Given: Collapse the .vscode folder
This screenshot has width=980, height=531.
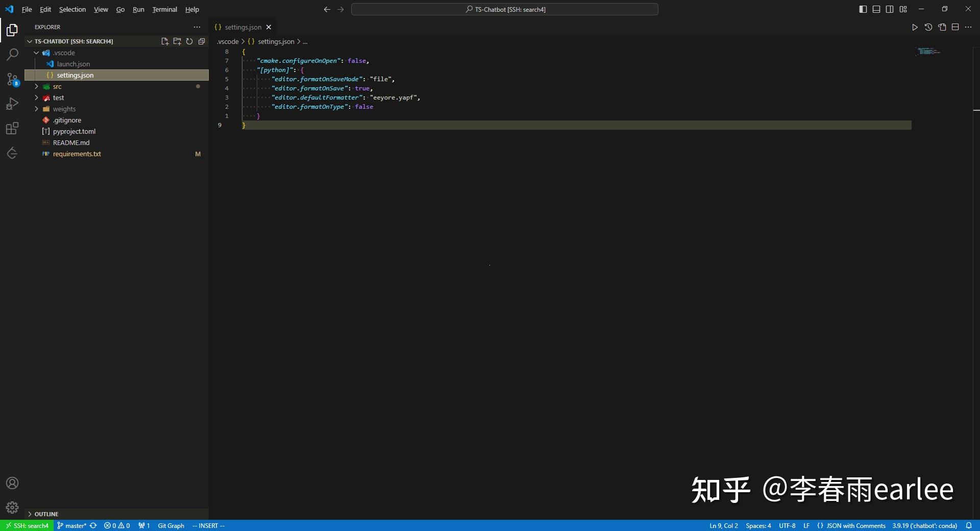Looking at the screenshot, I should pyautogui.click(x=36, y=52).
